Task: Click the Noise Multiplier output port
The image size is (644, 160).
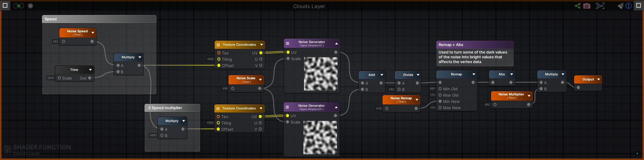Action: point(529,105)
